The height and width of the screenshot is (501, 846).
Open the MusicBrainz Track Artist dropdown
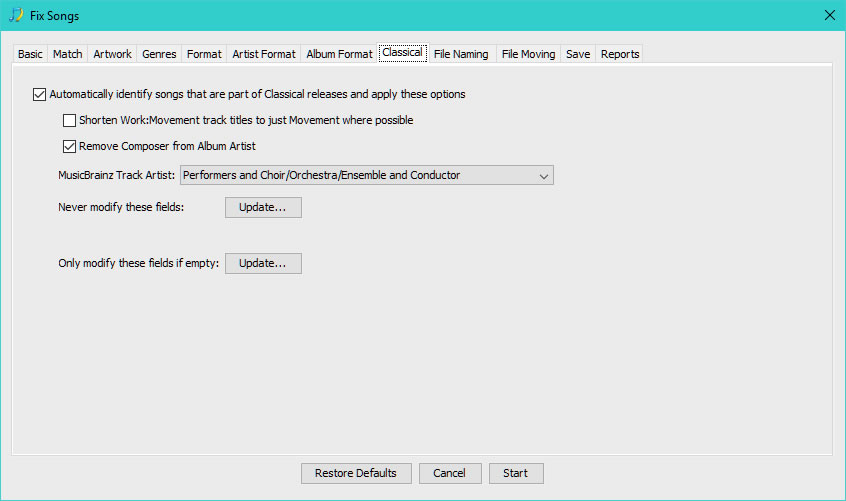click(366, 176)
